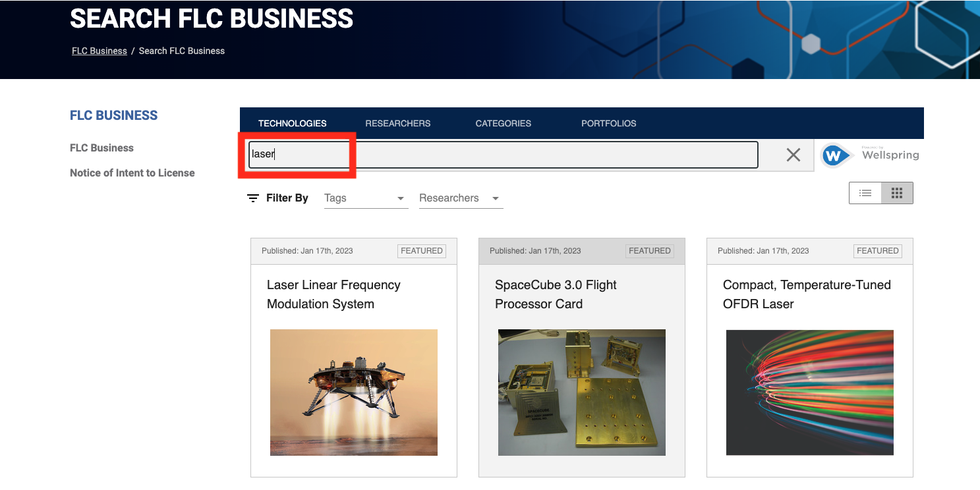
Task: Click the SpaceCube hardware thumbnail image
Action: click(x=581, y=392)
